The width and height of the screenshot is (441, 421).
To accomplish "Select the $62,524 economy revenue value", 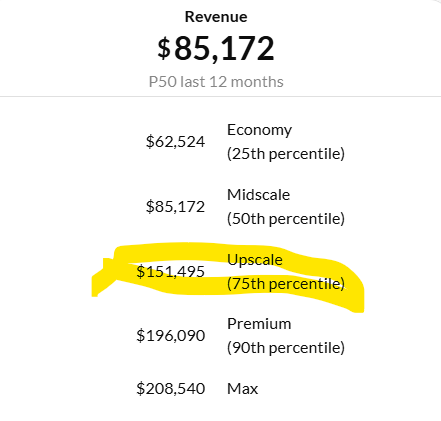I will click(x=175, y=142).
